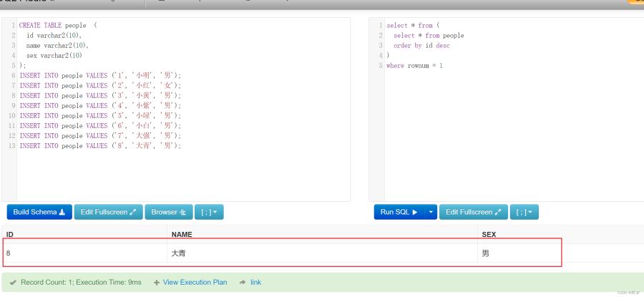Image resolution: width=644 pixels, height=297 pixels.
Task: Click the checkmark icon beside Record Count
Action: 13,283
